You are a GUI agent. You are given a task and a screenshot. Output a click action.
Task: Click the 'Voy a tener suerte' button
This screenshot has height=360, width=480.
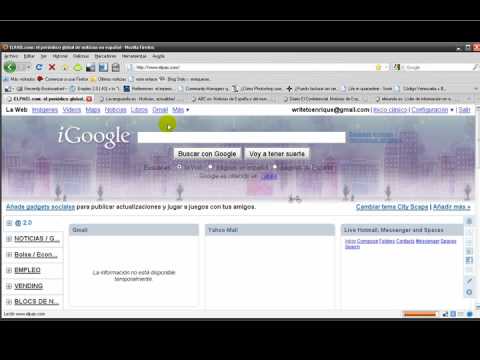point(277,154)
